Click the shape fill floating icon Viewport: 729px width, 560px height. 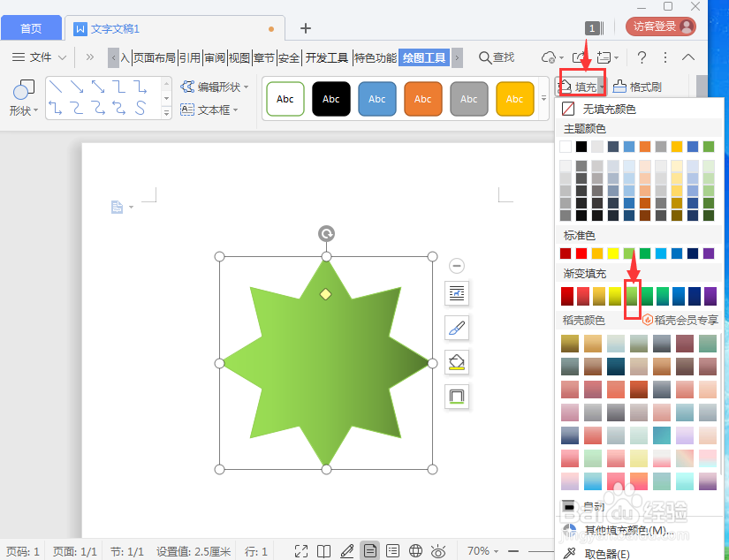click(x=457, y=362)
